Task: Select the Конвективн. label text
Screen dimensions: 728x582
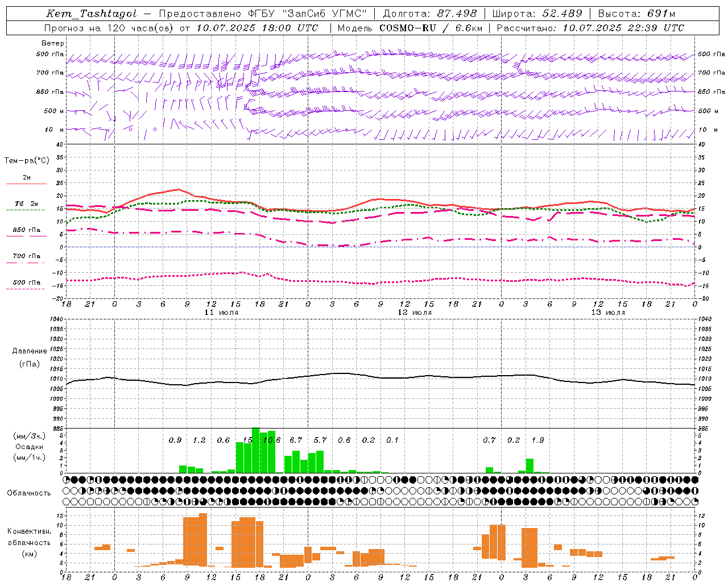Action: click(29, 531)
